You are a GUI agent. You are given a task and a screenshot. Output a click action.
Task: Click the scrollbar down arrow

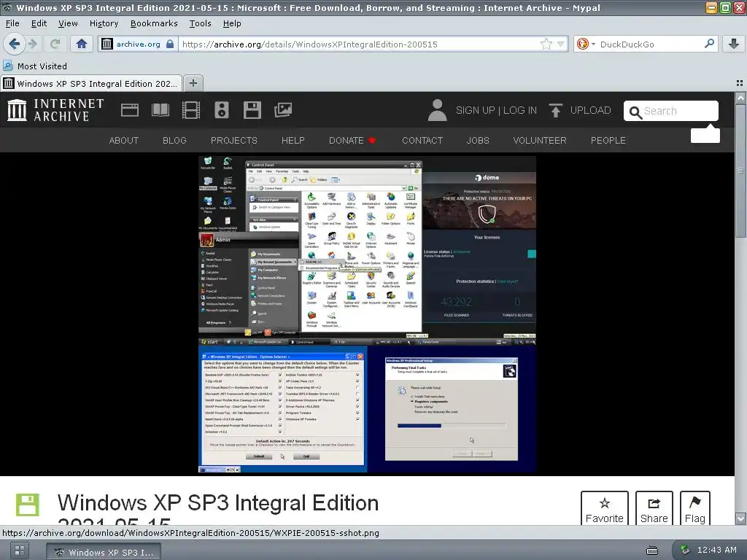click(740, 518)
